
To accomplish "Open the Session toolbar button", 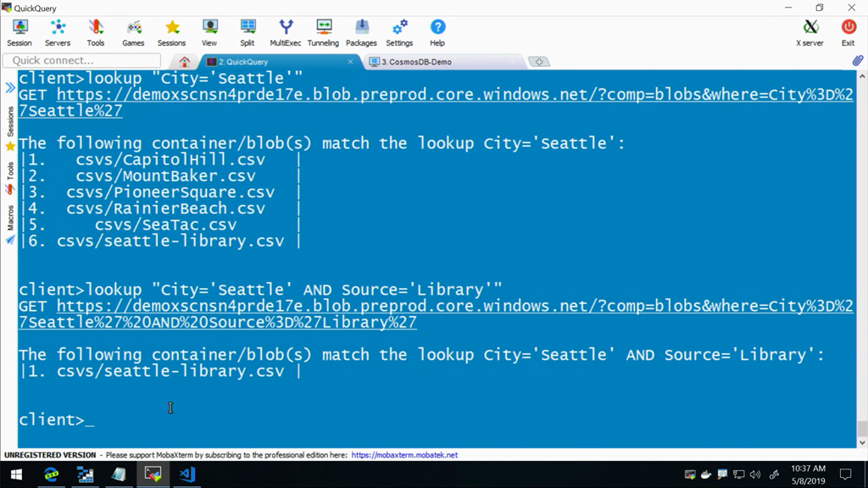I will [19, 33].
